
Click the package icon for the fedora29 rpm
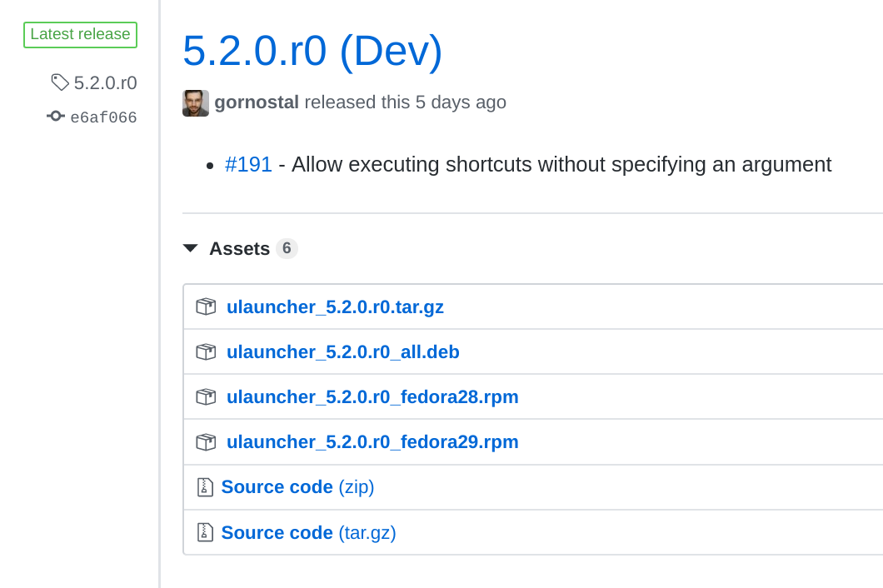[x=205, y=441]
